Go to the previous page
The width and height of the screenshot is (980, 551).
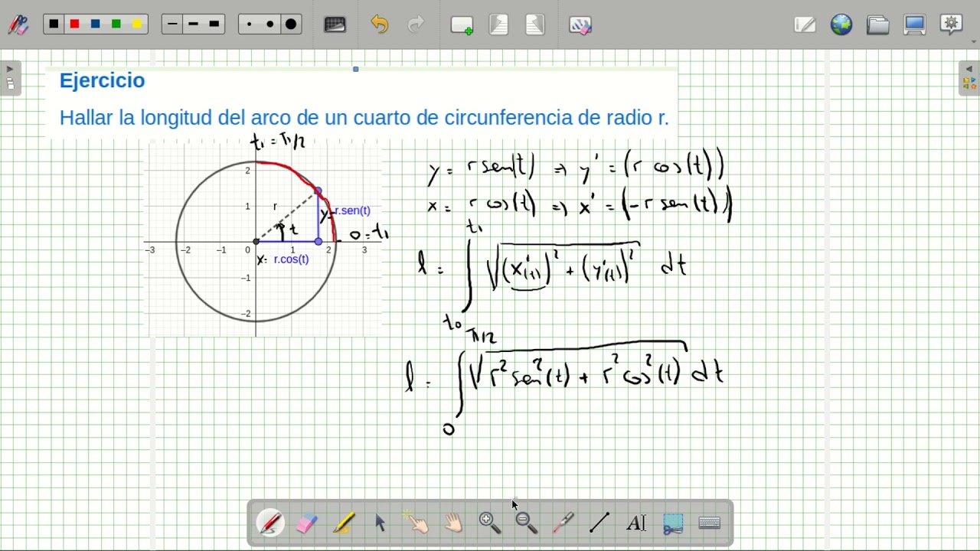(x=498, y=25)
